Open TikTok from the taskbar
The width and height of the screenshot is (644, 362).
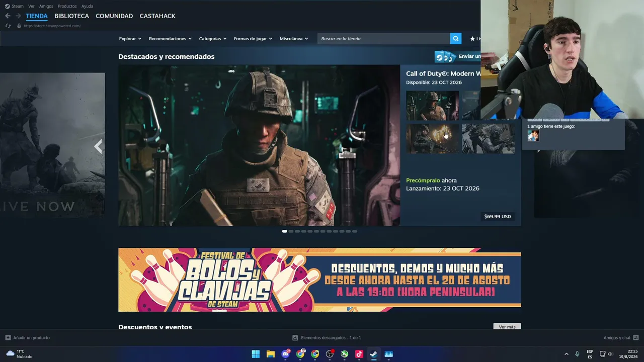coord(359,354)
